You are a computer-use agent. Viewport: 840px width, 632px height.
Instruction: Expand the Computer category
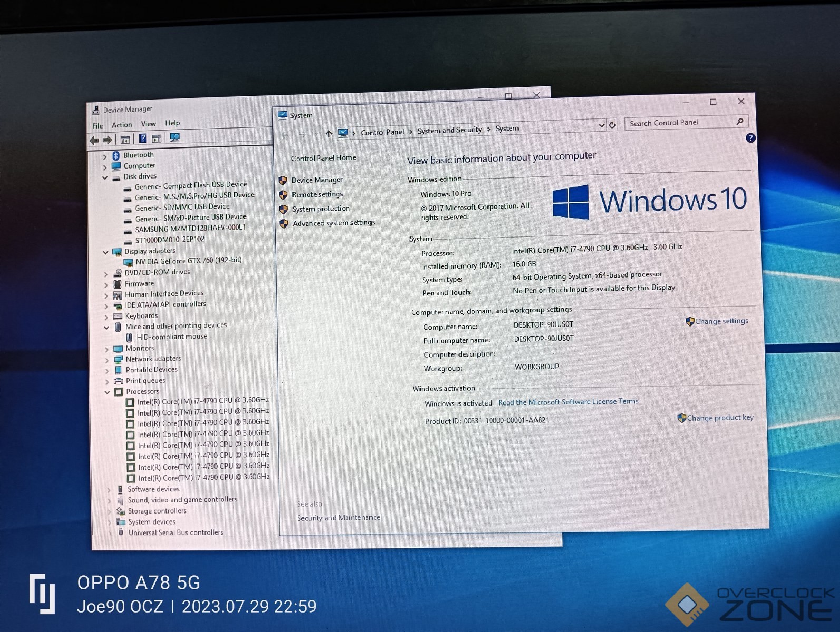click(x=105, y=167)
